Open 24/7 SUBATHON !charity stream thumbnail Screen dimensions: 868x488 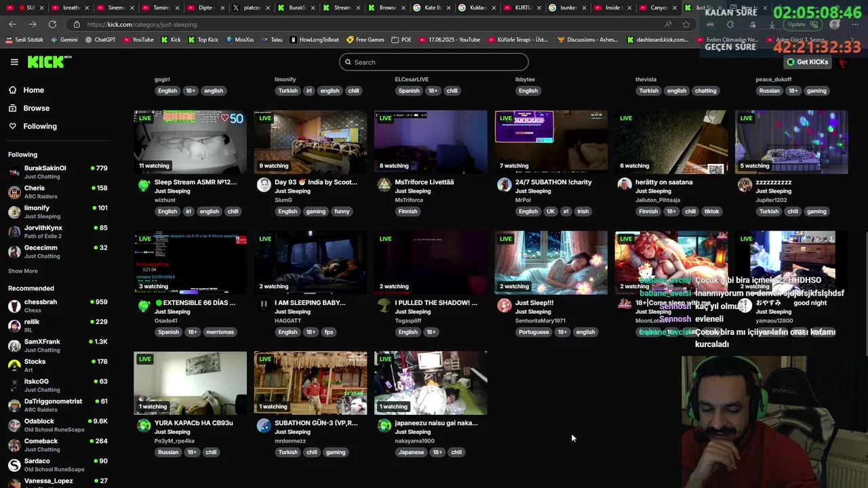551,142
